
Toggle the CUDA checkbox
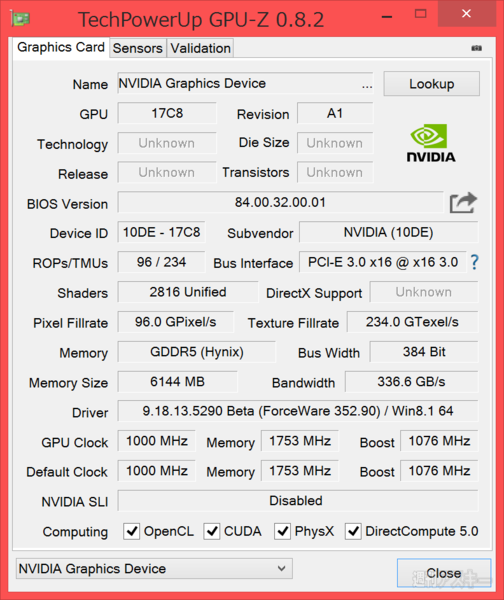click(212, 531)
